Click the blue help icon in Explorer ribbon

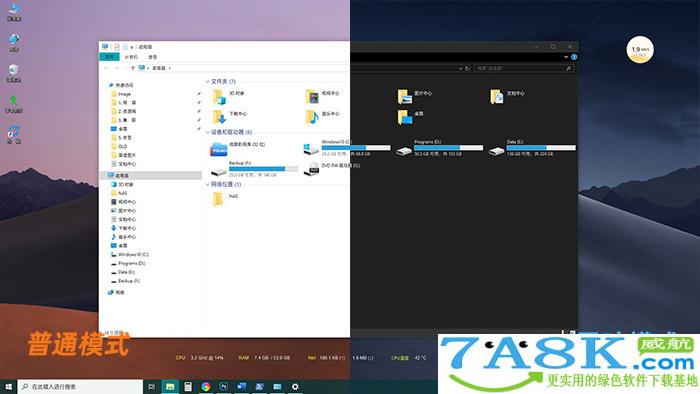pyautogui.click(x=574, y=57)
